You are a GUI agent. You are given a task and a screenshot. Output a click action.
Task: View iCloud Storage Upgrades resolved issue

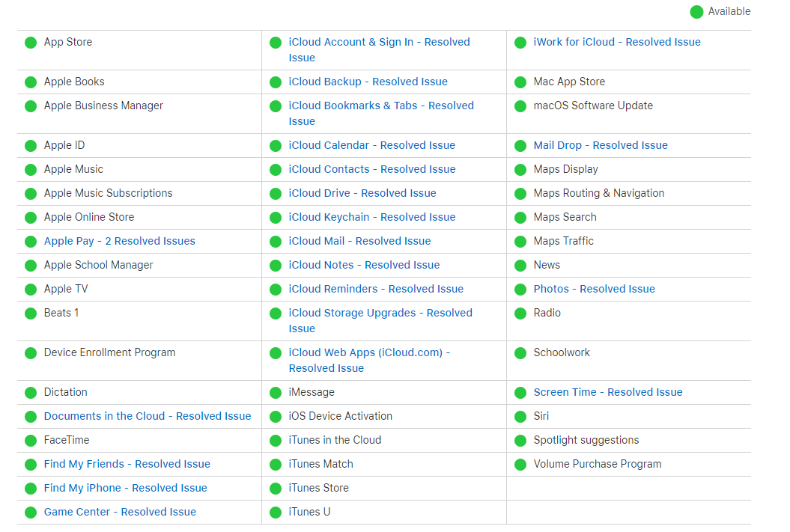tap(380, 320)
